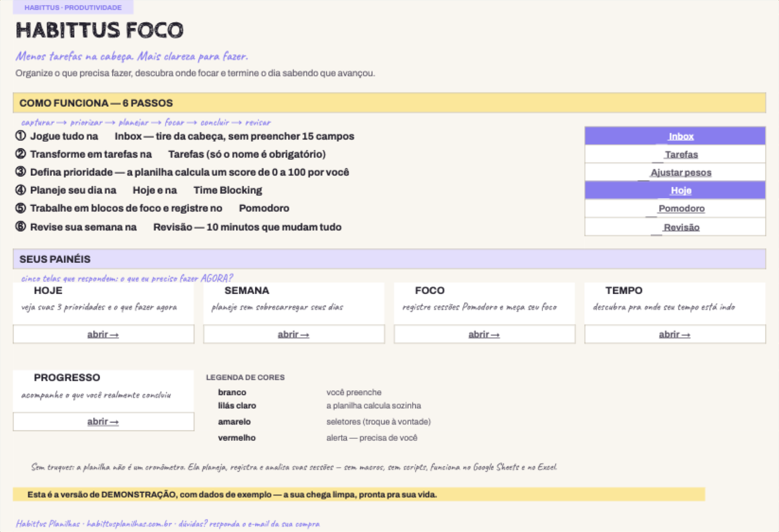
Task: Click abrir under the TEMPO panel
Action: coord(675,334)
